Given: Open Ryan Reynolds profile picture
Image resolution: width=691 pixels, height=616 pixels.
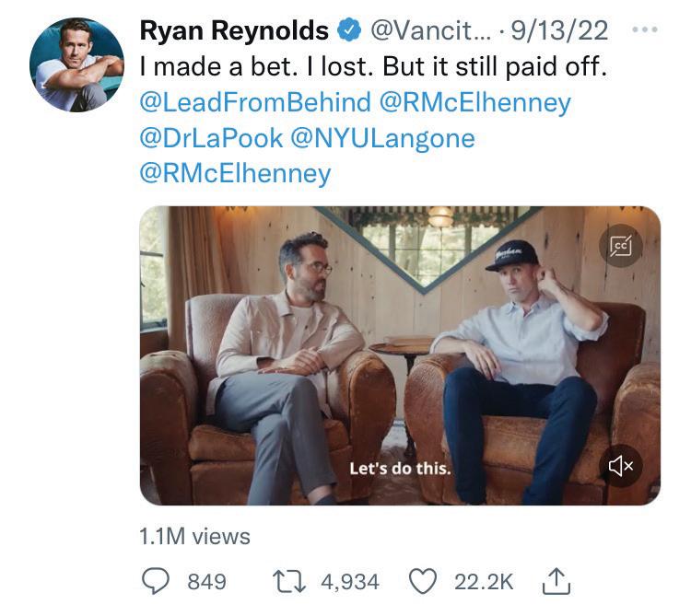Looking at the screenshot, I should (x=76, y=64).
